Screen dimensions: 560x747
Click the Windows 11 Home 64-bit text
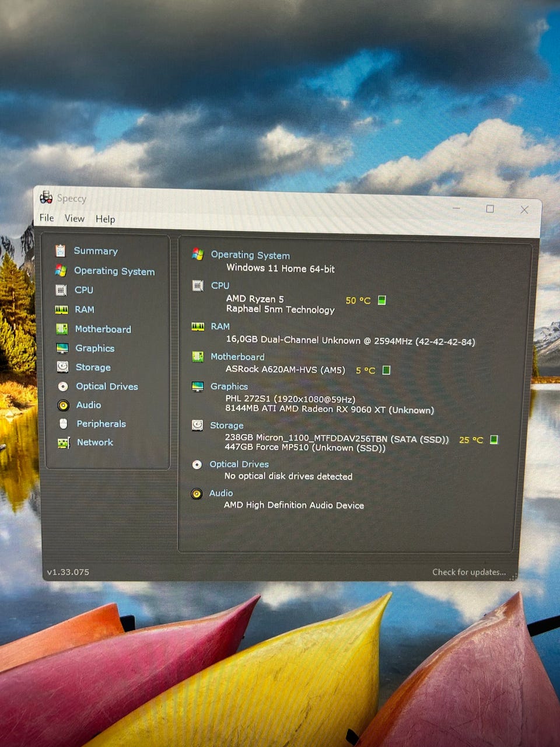281,268
